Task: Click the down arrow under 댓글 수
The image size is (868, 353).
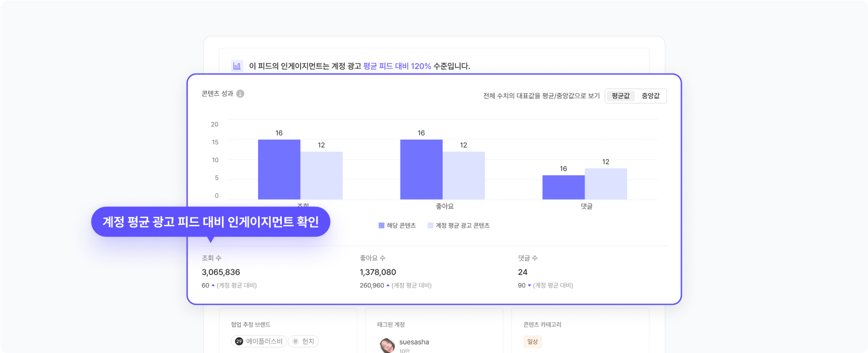Action: [x=529, y=286]
